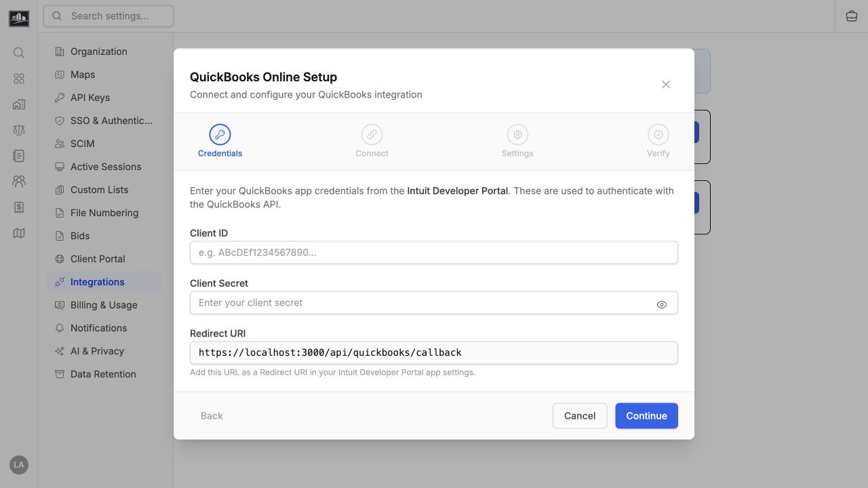Image resolution: width=868 pixels, height=488 pixels.
Task: Click the Data Retention archive icon
Action: 60,374
